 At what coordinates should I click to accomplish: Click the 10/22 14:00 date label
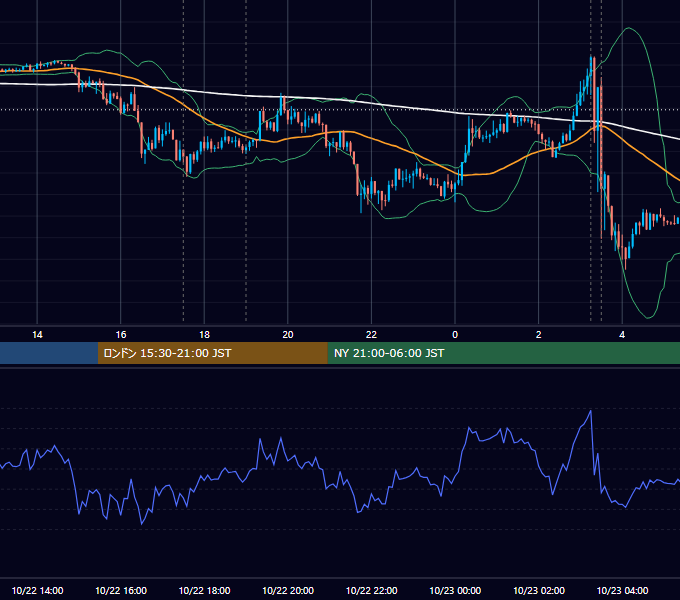[x=37, y=590]
